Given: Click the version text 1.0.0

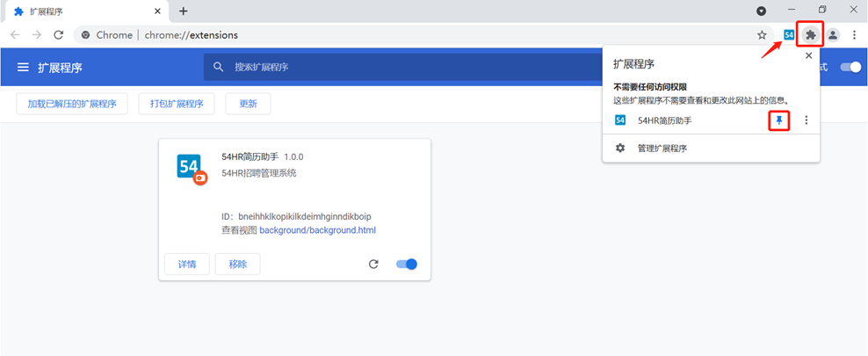Looking at the screenshot, I should tap(294, 156).
